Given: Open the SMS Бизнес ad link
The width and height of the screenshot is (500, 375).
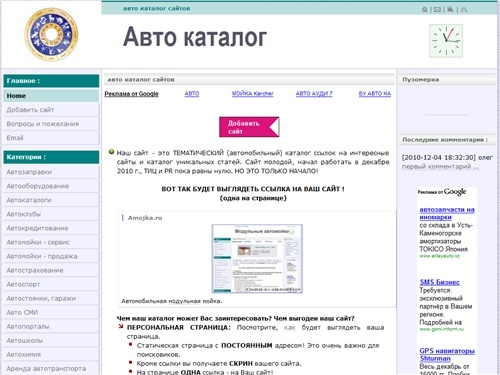Looking at the screenshot, I should 439,282.
